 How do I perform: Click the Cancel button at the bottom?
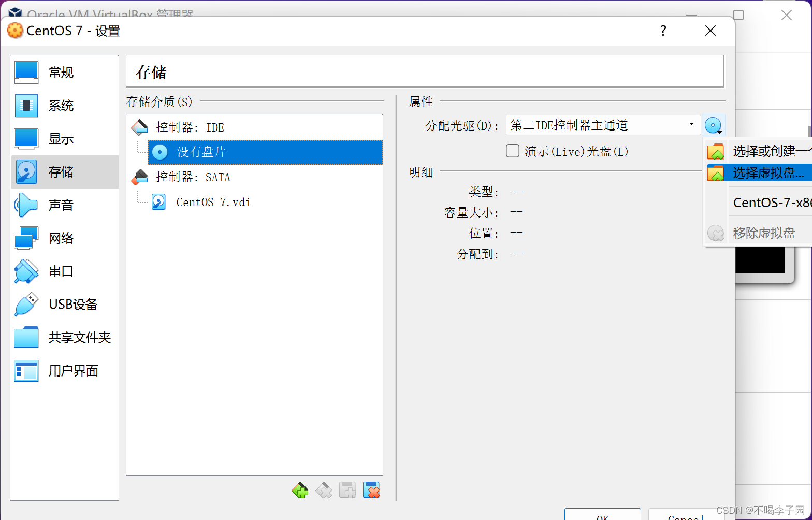click(686, 514)
